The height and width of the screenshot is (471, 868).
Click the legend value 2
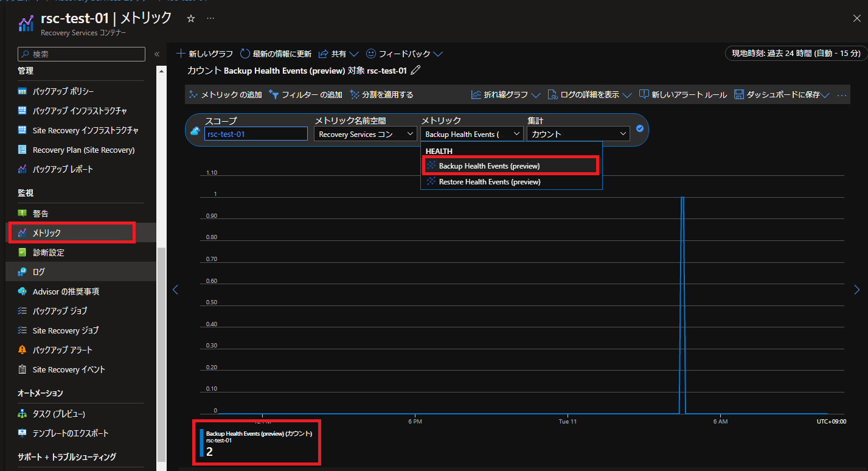[209, 452]
